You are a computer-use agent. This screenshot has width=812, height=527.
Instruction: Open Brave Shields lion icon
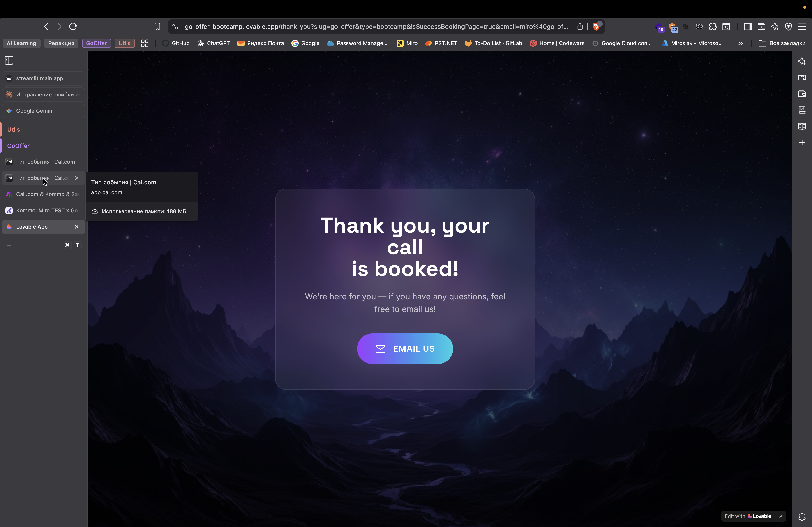click(596, 27)
